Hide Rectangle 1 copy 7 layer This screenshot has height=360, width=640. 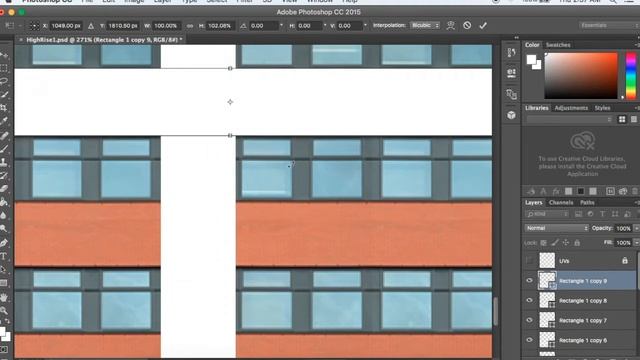[529, 320]
